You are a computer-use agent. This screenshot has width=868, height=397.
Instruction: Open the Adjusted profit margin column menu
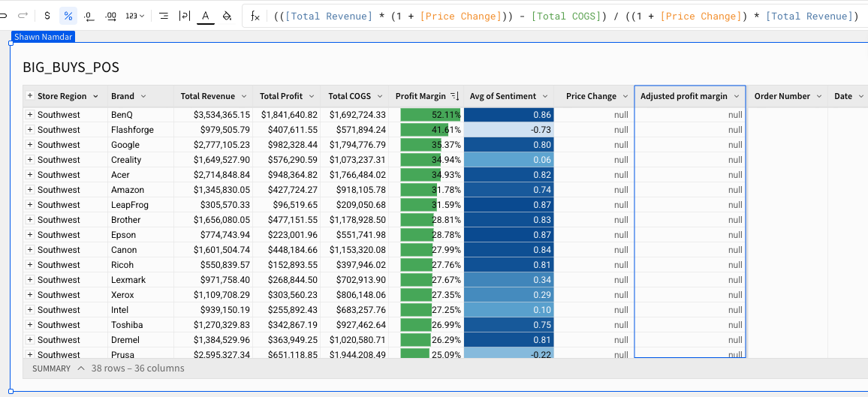(x=737, y=96)
